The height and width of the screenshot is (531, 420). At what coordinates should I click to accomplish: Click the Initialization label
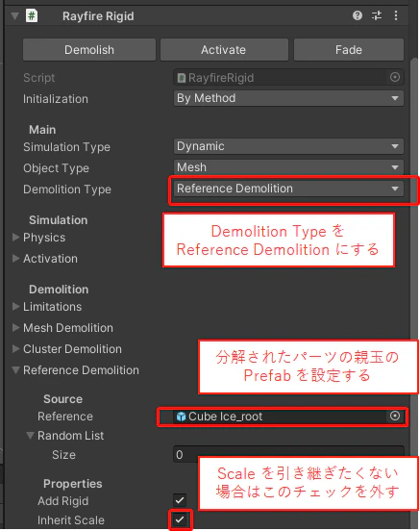[x=56, y=99]
